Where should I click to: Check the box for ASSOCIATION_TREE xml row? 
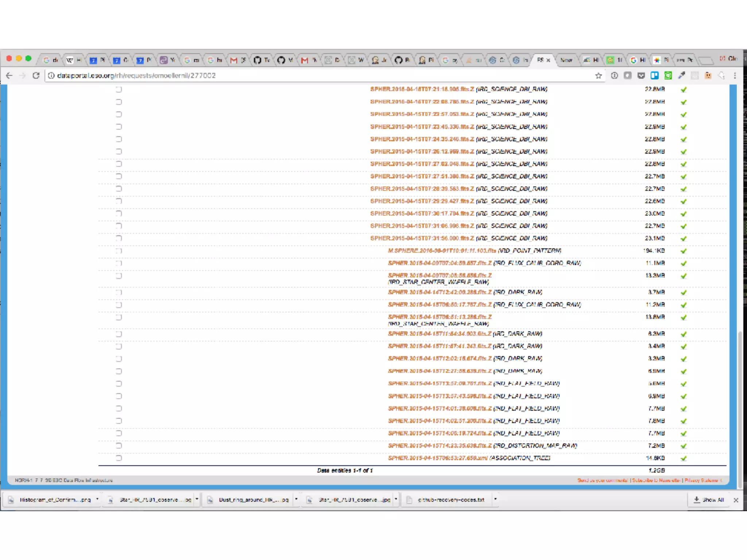(119, 458)
